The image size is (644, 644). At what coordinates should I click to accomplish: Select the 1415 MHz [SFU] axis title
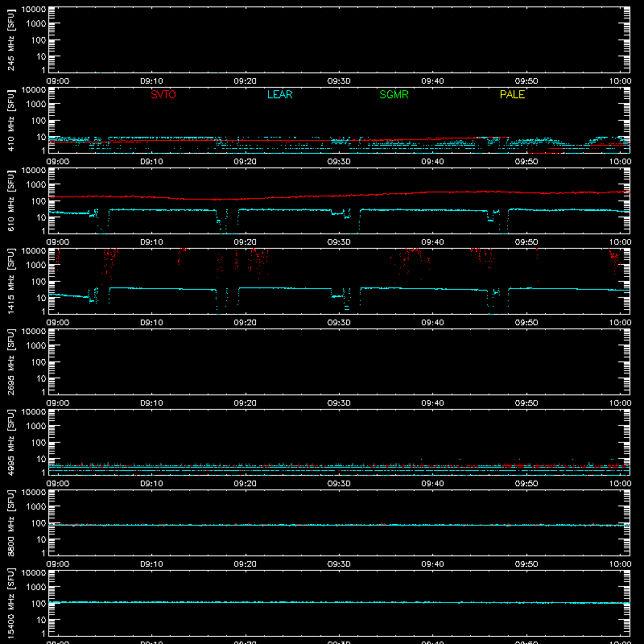(x=10, y=281)
